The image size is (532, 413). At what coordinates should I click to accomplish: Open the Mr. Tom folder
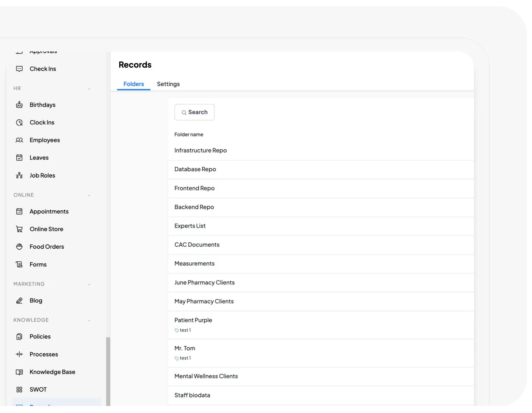pyautogui.click(x=321, y=353)
